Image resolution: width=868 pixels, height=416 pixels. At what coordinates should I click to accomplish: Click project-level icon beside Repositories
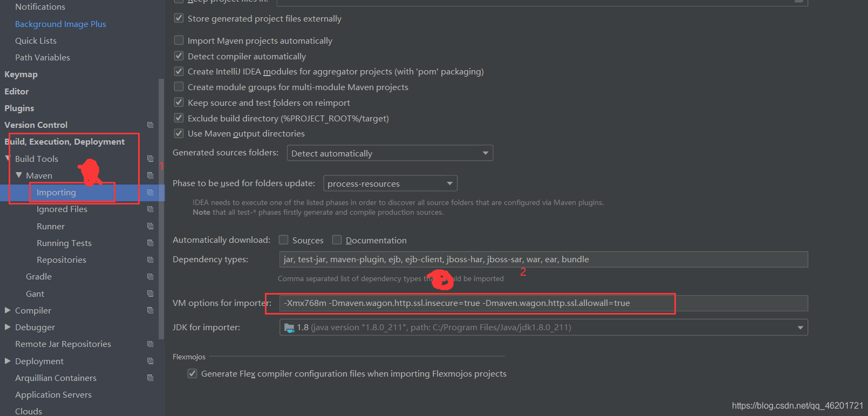[x=150, y=260]
